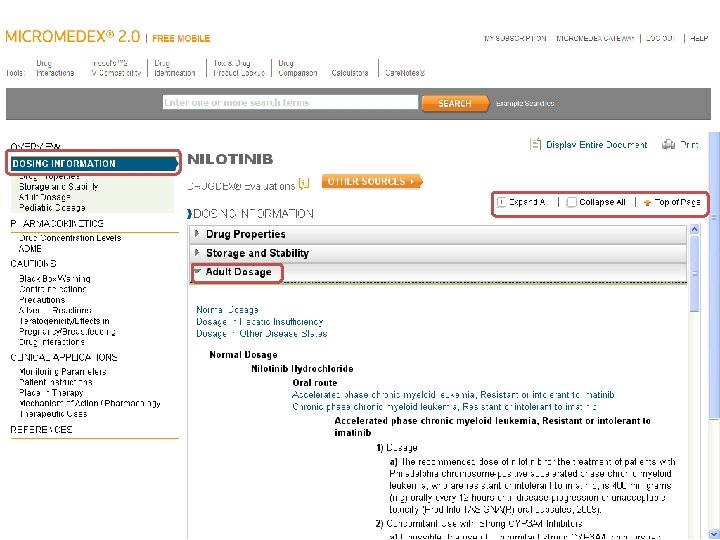Open My Subscription link
The height and width of the screenshot is (540, 720).
(x=515, y=38)
